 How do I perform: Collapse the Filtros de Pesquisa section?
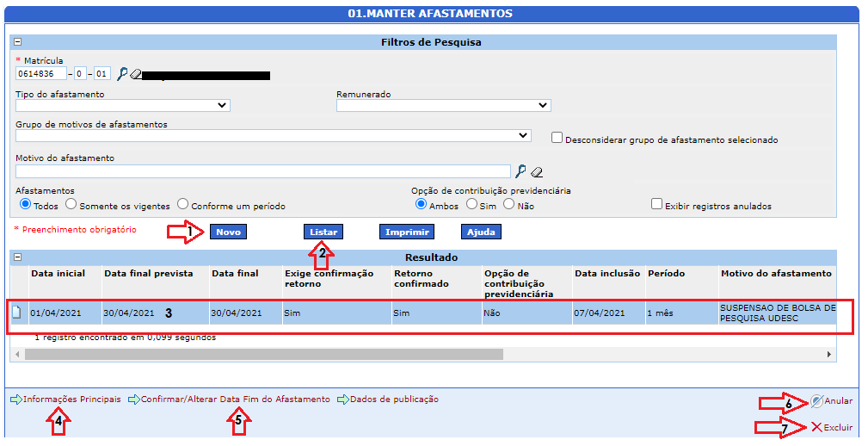pos(16,42)
